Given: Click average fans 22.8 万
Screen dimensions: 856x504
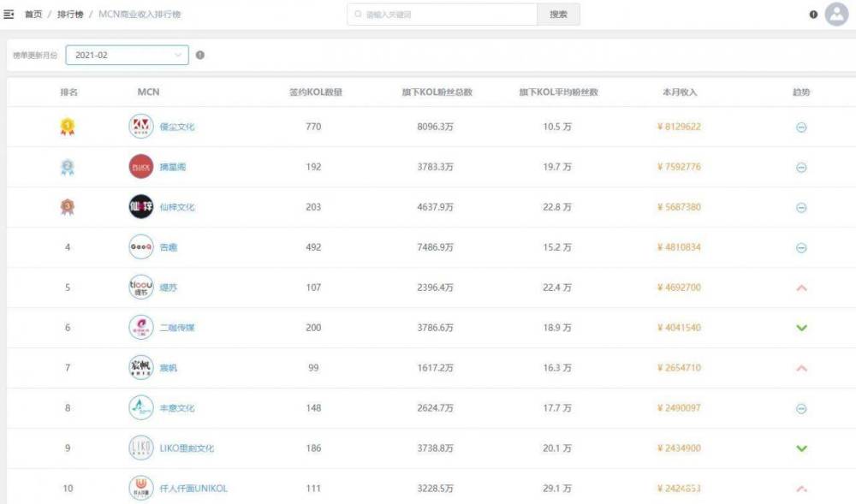Looking at the screenshot, I should tap(557, 207).
